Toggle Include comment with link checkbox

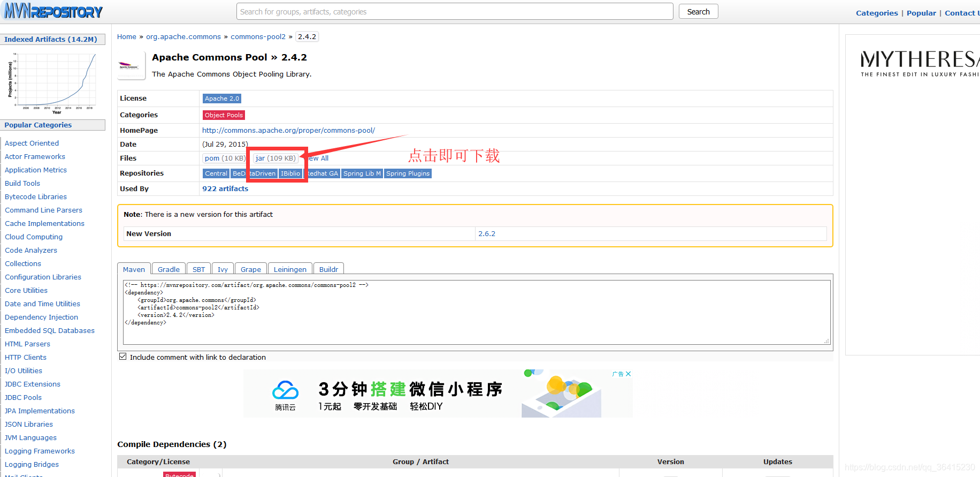123,357
